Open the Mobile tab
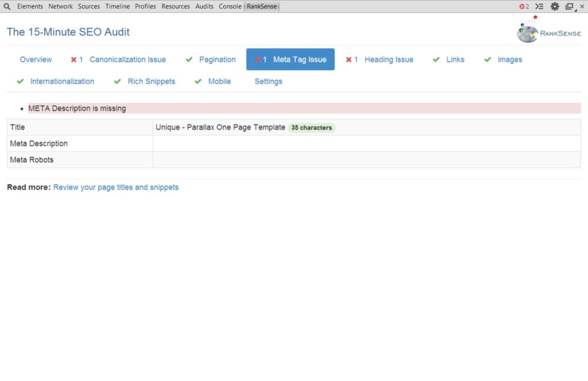This screenshot has width=588, height=381. tap(212, 82)
